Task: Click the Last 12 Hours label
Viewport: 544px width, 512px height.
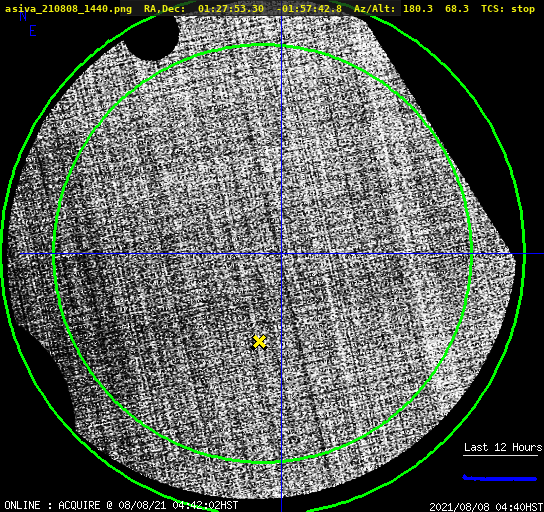Action: 503,447
